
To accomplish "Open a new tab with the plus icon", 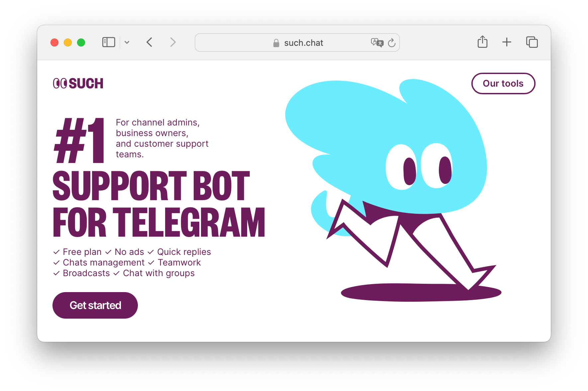I will coord(507,42).
